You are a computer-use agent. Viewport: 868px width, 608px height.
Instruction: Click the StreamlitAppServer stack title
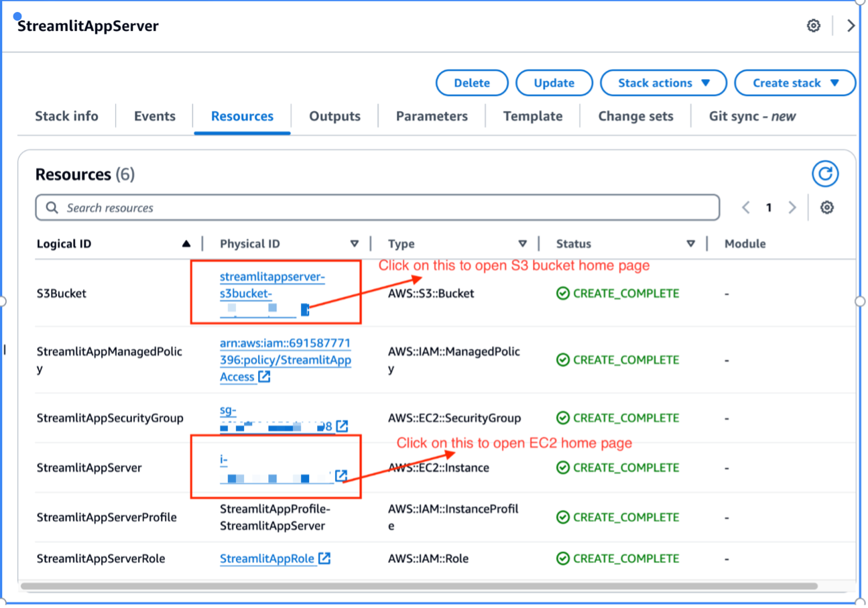pos(88,26)
